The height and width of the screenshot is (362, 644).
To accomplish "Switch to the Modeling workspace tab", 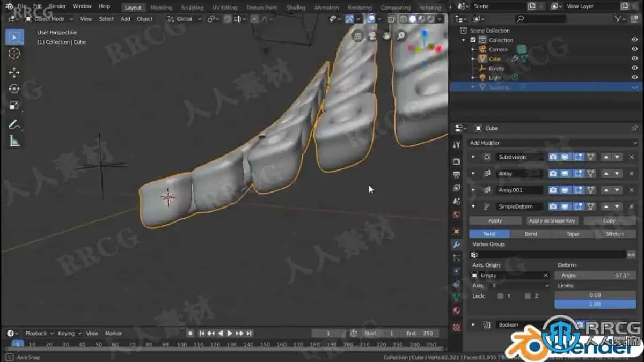I will pos(162,8).
